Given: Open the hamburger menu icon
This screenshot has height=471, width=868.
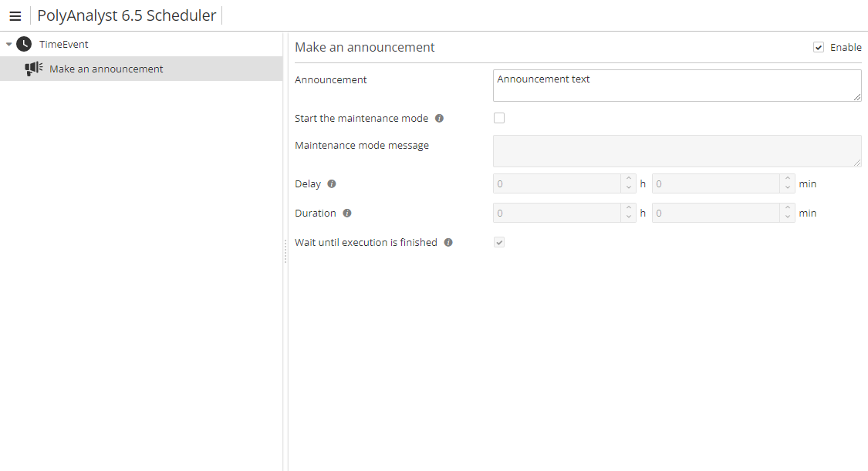Looking at the screenshot, I should coord(15,16).
